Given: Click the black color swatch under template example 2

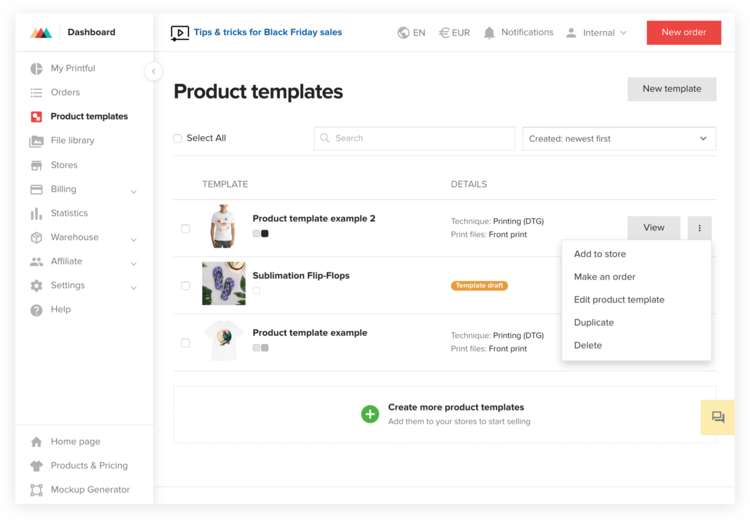Looking at the screenshot, I should (265, 234).
